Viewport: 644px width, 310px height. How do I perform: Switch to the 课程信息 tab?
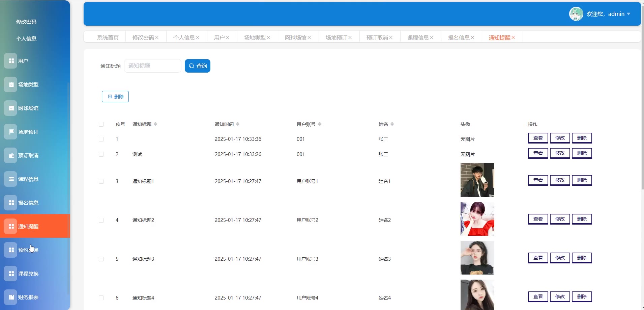[418, 37]
